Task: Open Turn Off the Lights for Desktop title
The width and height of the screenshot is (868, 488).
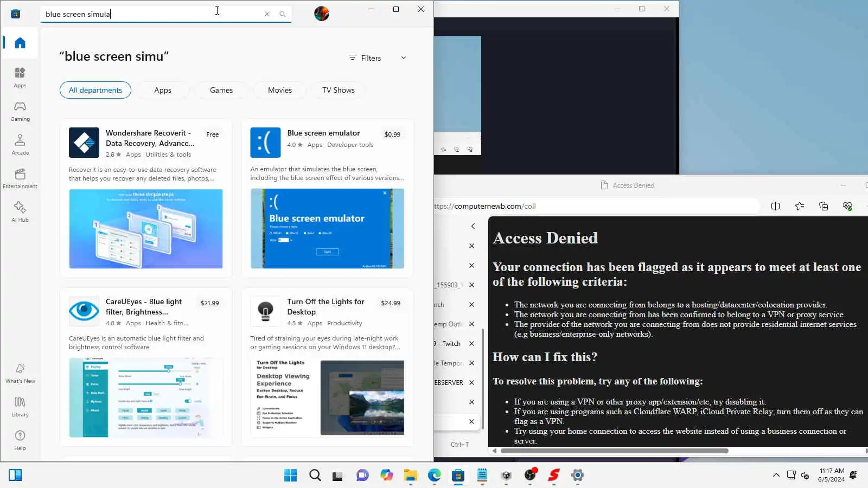Action: pyautogui.click(x=325, y=307)
